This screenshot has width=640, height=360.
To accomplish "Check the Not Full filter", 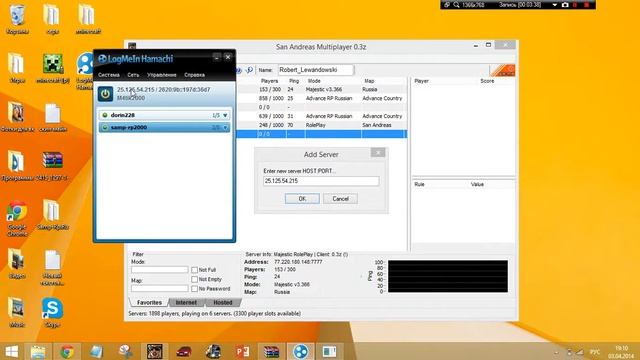I will click(x=194, y=270).
